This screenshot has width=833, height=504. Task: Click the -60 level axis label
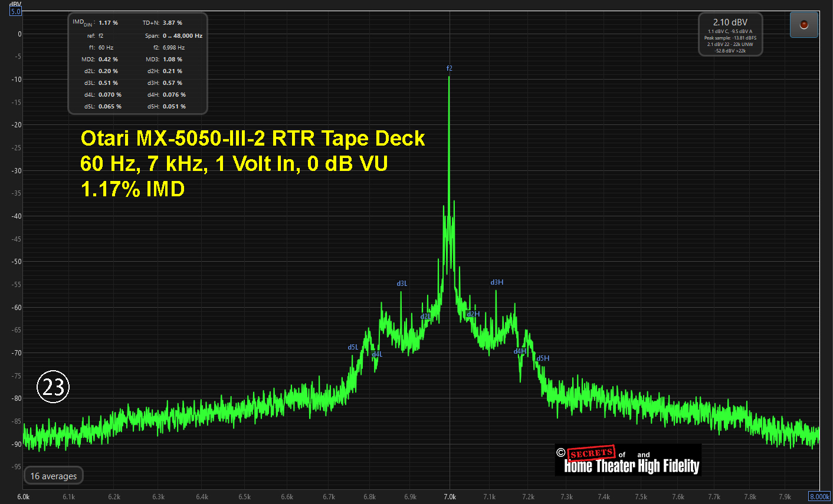point(16,307)
